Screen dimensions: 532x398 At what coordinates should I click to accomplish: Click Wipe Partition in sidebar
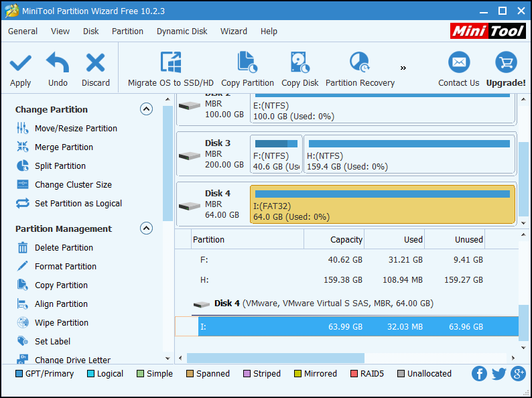(52, 323)
